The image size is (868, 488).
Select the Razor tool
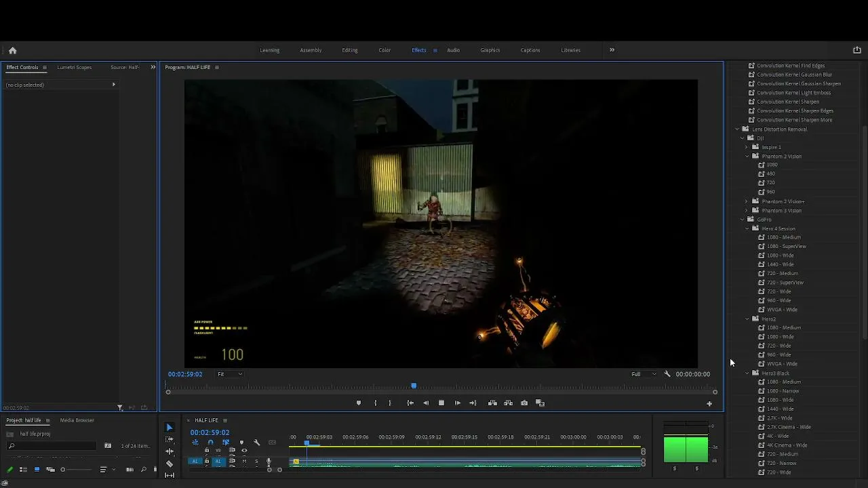170,464
